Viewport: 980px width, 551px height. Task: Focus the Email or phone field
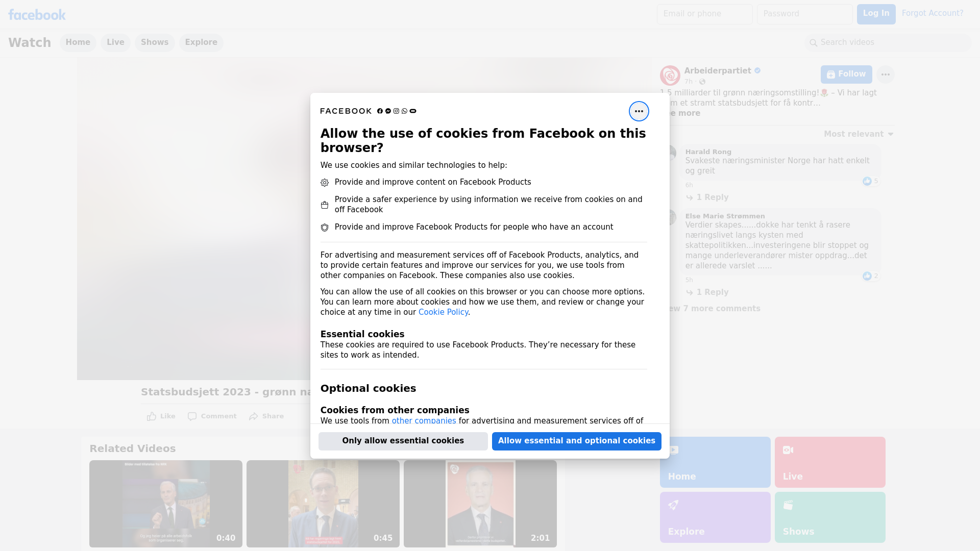click(x=704, y=14)
